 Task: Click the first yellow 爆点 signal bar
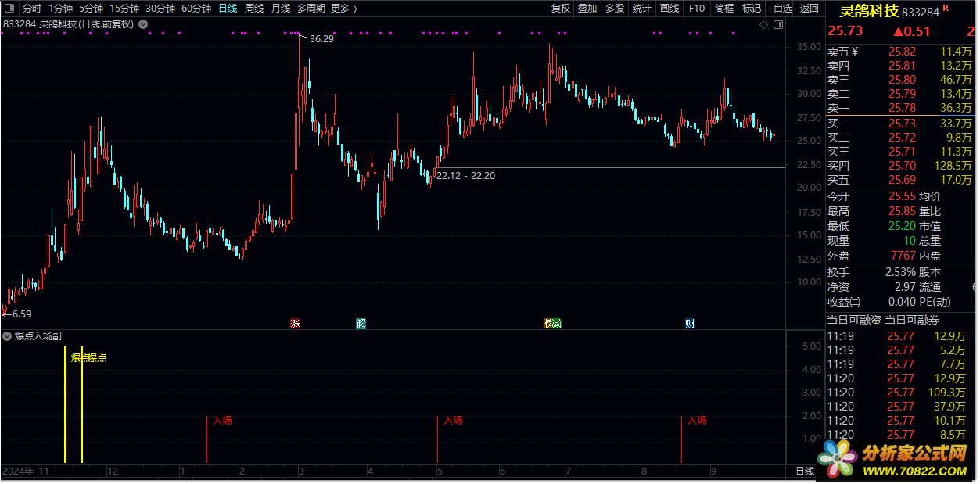pyautogui.click(x=66, y=407)
